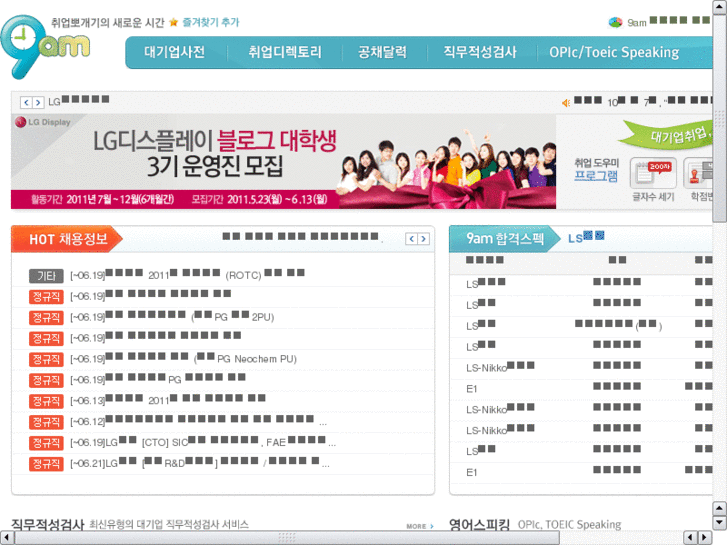
Task: Click previous arrow above LG banner
Action: tap(26, 102)
